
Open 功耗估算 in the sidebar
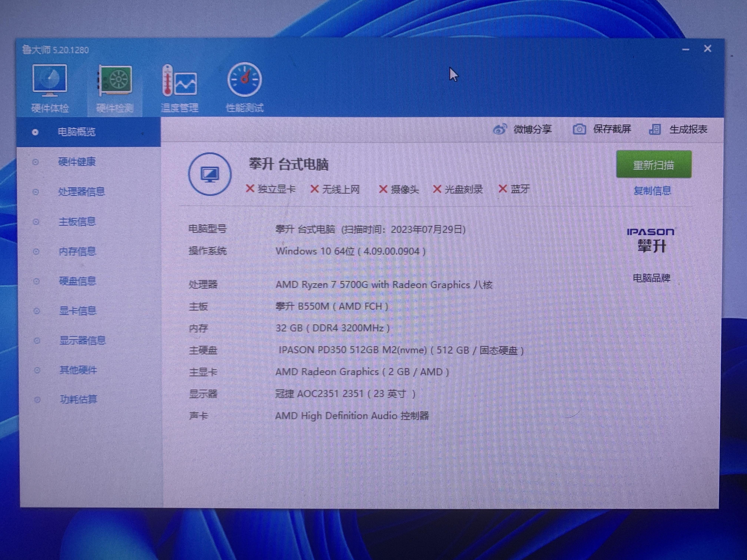coord(78,399)
